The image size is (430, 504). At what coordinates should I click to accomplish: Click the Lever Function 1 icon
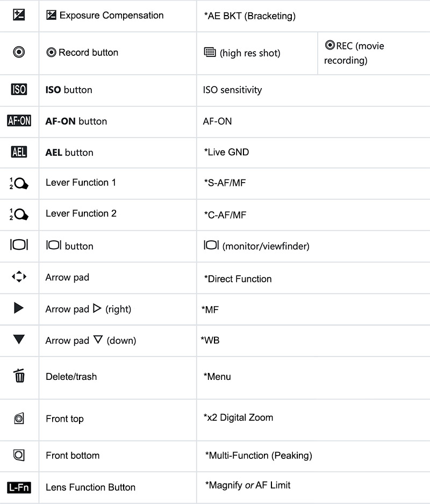(x=19, y=183)
